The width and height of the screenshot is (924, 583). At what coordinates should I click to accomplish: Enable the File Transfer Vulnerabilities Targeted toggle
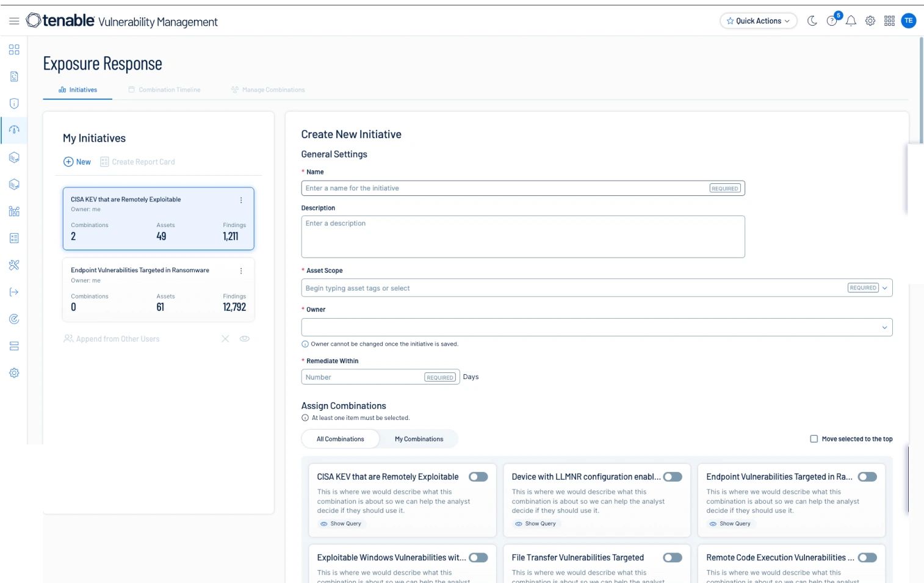click(x=672, y=557)
